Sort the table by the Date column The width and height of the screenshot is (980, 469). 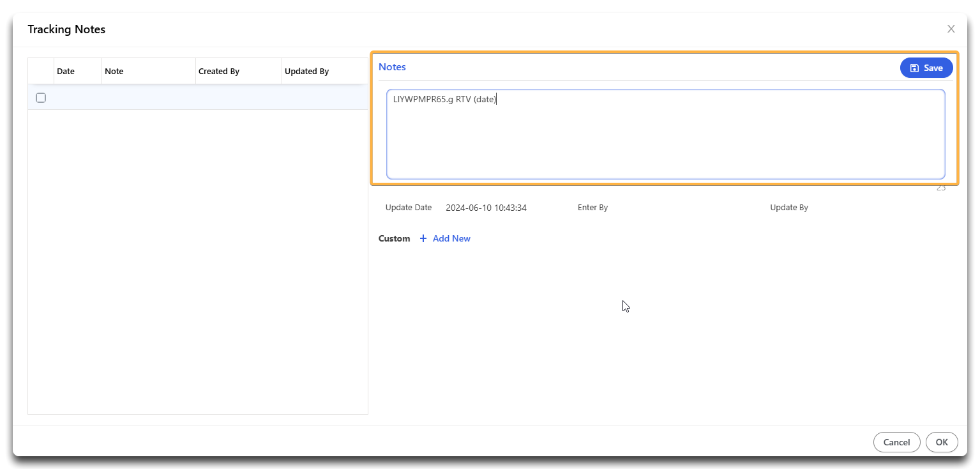pyautogui.click(x=65, y=71)
